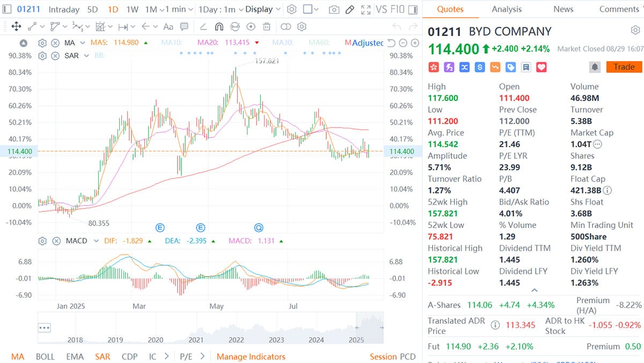This screenshot has height=363, width=644.
Task: Toggle the heart favorite icon for BYD
Action: (540, 67)
